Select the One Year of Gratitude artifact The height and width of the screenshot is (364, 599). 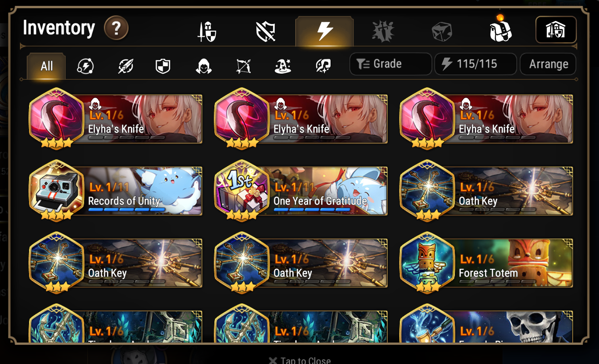click(x=301, y=191)
